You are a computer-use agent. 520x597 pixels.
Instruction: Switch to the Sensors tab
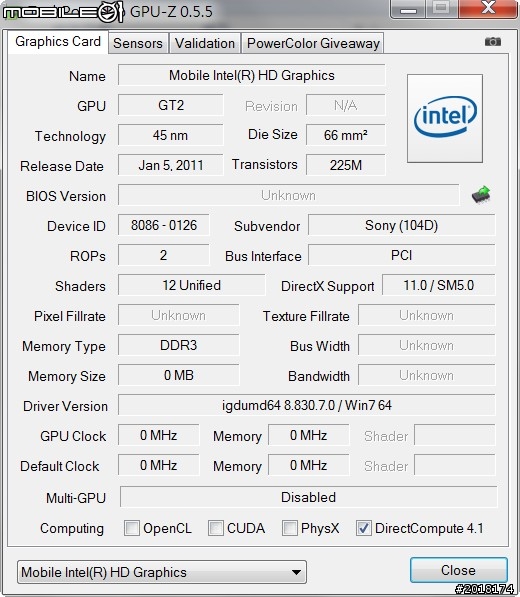[138, 43]
